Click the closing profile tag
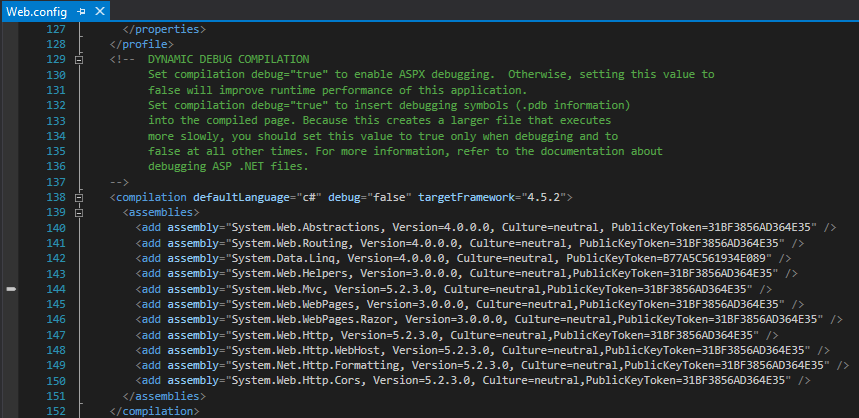The image size is (859, 418). 142,44
